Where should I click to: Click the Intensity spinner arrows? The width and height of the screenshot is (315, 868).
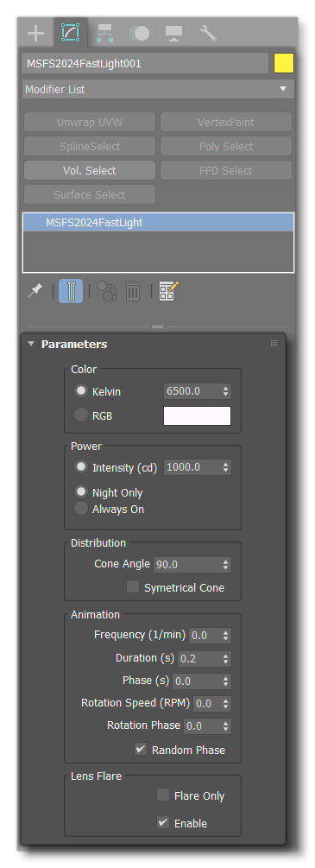click(226, 467)
